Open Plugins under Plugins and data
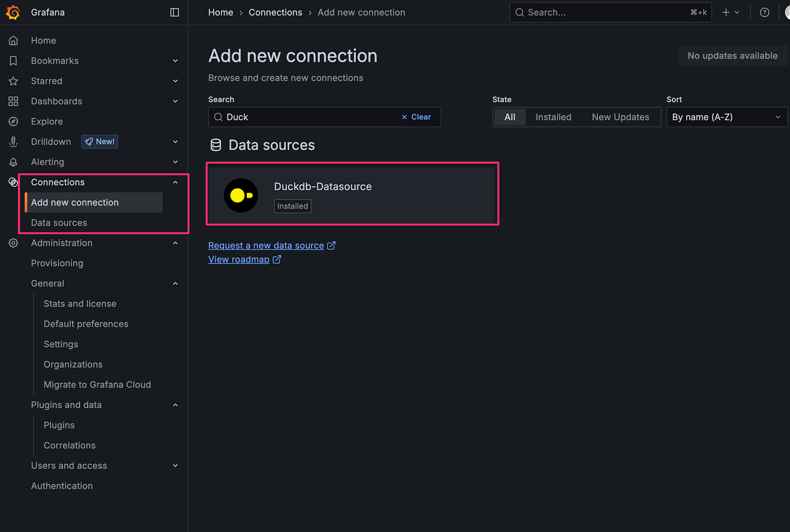Screen dimensions: 790x532 pyautogui.click(x=59, y=425)
